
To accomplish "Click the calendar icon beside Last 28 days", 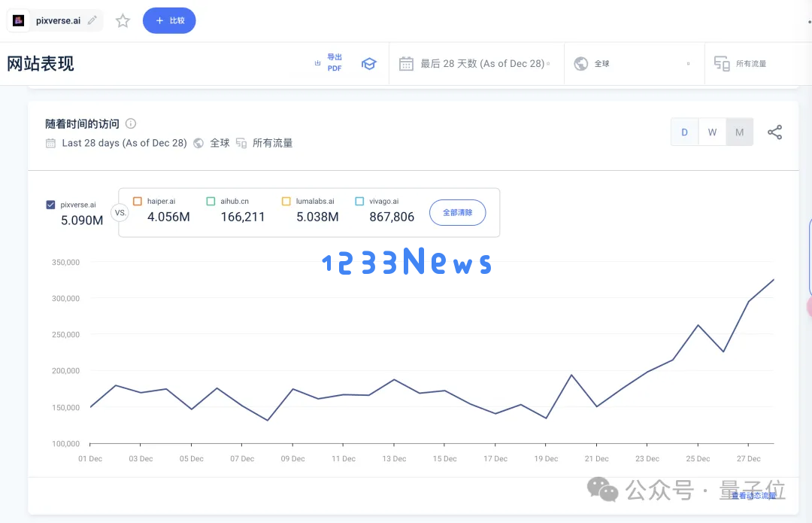I will pos(51,143).
